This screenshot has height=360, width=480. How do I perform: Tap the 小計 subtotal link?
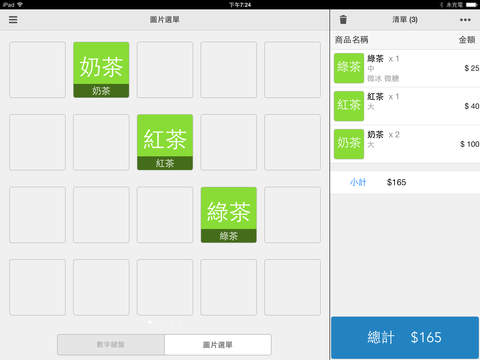click(x=358, y=182)
